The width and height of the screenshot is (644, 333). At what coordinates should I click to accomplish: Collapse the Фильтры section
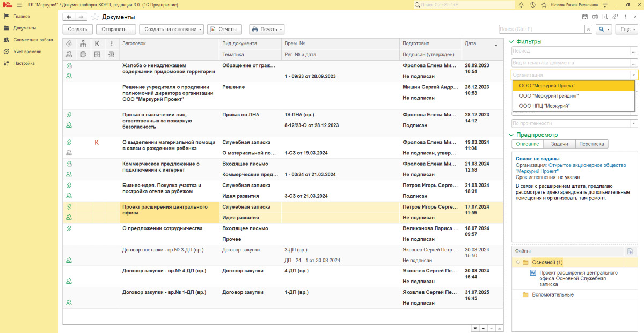[x=511, y=42]
